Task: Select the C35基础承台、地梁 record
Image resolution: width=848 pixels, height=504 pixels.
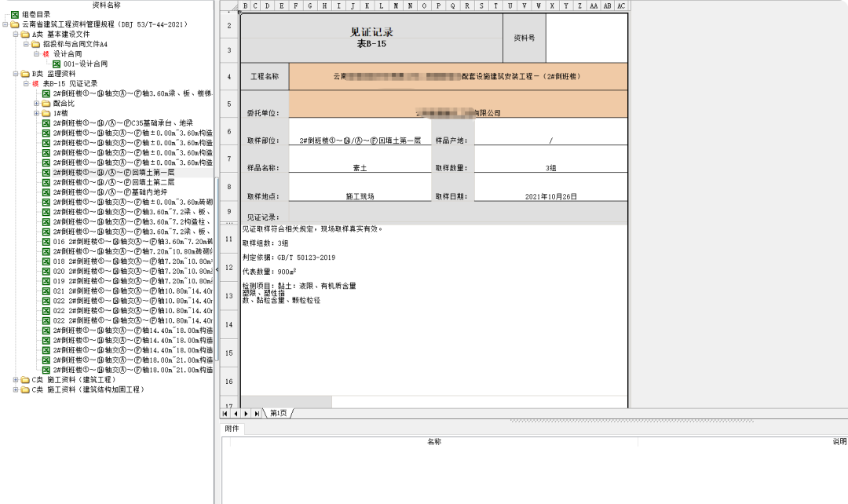Action: 122,123
